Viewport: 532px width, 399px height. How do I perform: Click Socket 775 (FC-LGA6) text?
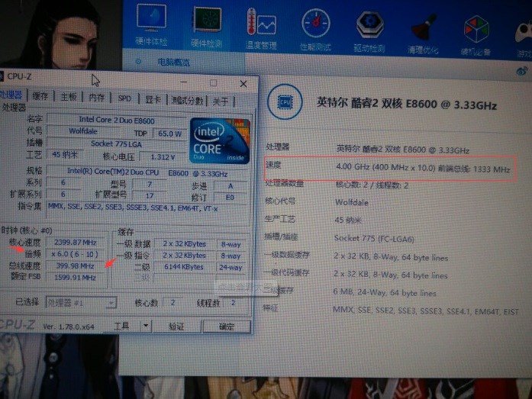pyautogui.click(x=374, y=238)
